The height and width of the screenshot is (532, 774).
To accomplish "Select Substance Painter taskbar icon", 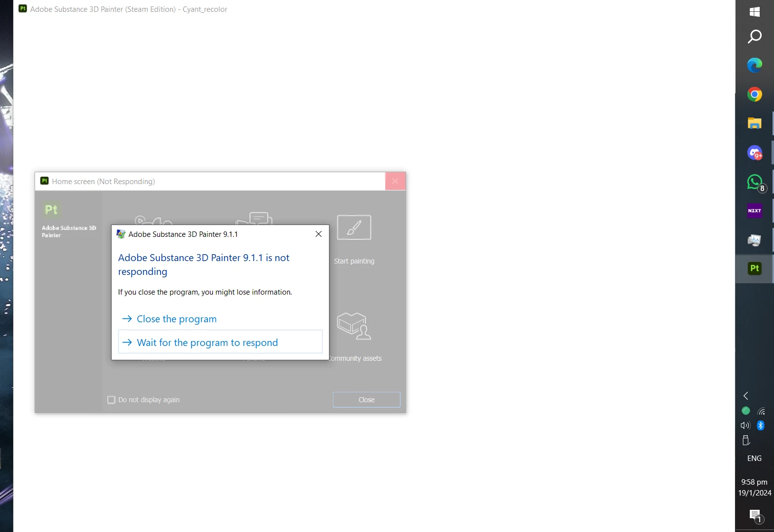I will click(754, 268).
